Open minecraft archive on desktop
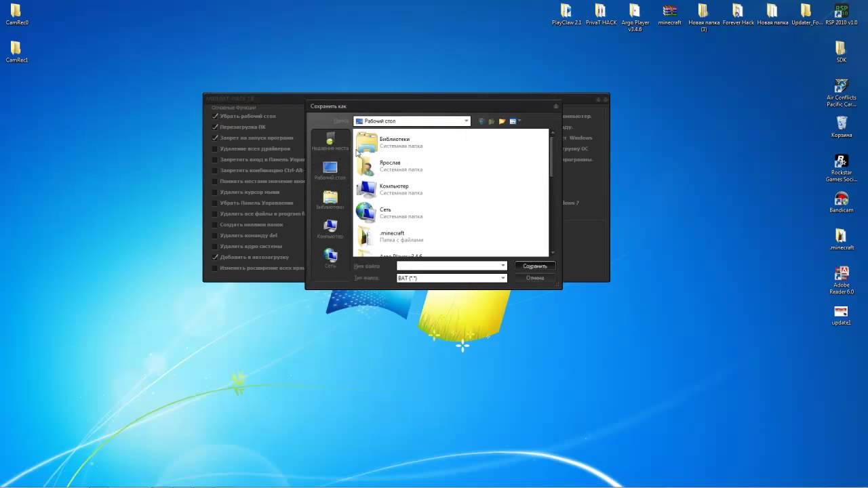Screen dimensions: 868x488 coord(669,14)
